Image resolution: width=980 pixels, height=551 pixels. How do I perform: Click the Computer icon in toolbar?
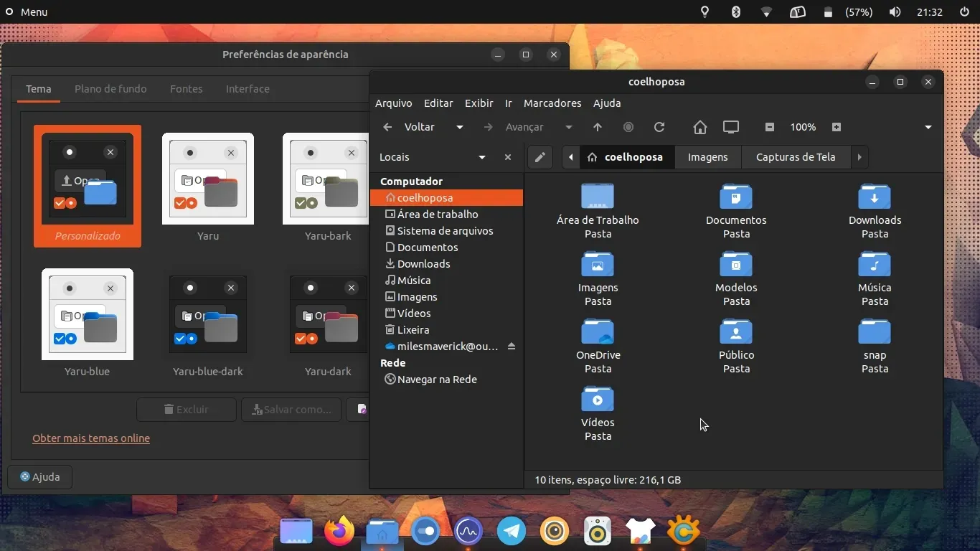click(x=730, y=127)
